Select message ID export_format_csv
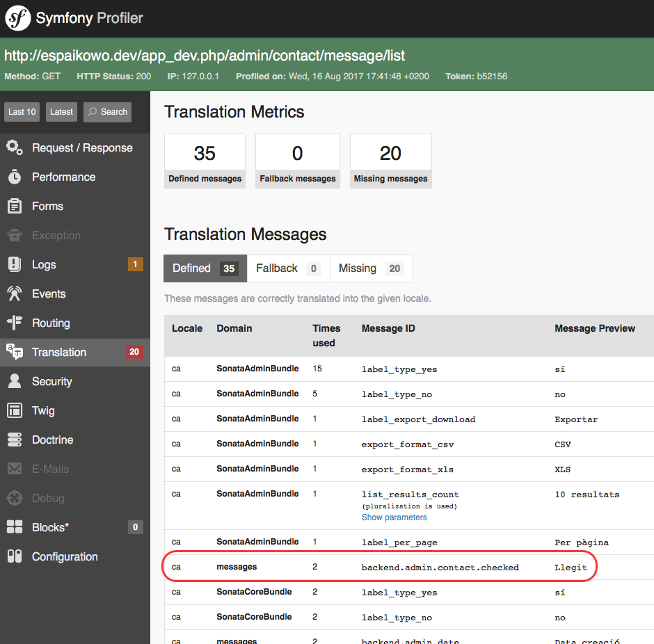Viewport: 654px width, 644px height. [407, 444]
